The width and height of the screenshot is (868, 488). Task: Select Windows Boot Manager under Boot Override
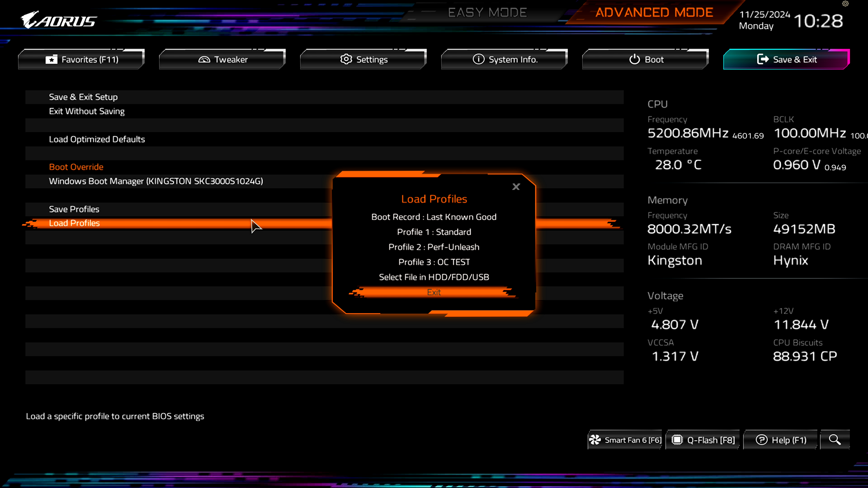[x=156, y=181]
